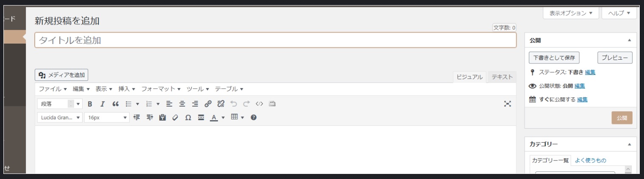The image size is (644, 179).
Task: Click the special character Omega icon
Action: tap(188, 118)
